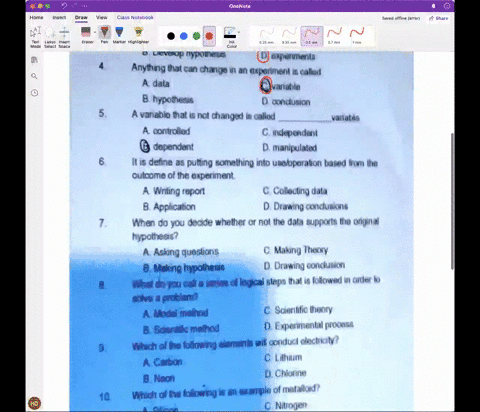
Task: Pick the blue ink color
Action: (184, 36)
